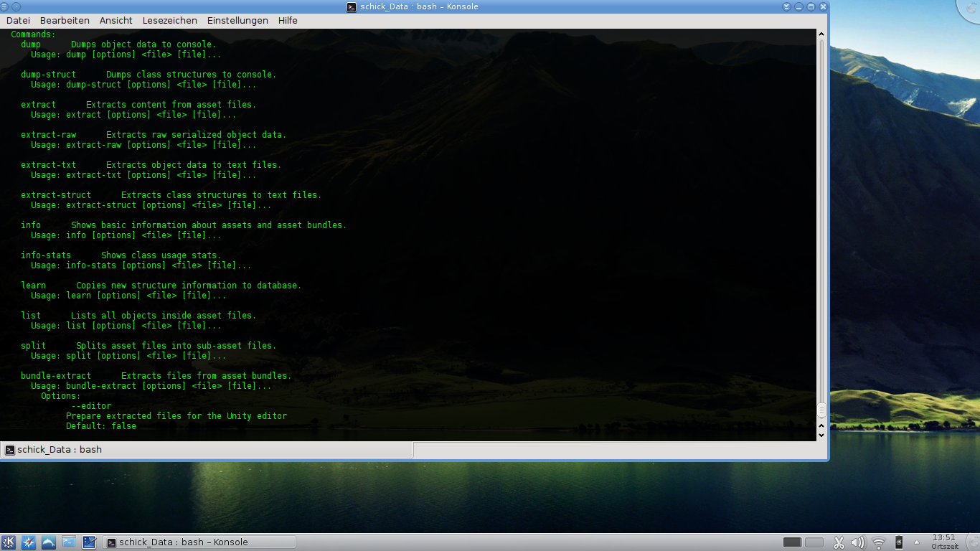The height and width of the screenshot is (551, 980).
Task: Open the volume speaker icon in the tray
Action: 858,542
